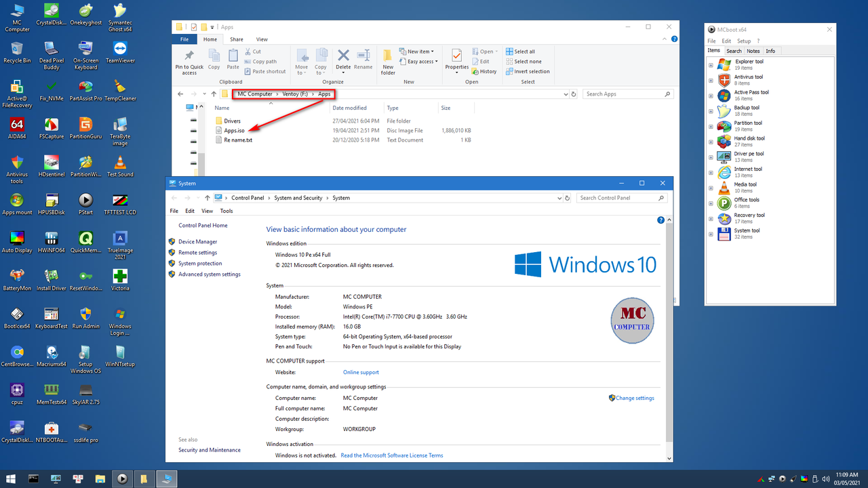The height and width of the screenshot is (488, 868).
Task: Open the cpuz desktop icon
Action: [17, 393]
